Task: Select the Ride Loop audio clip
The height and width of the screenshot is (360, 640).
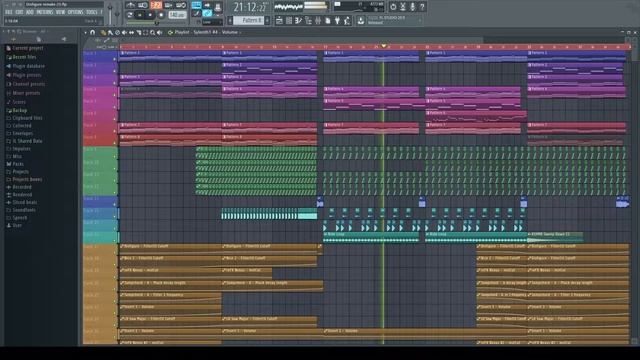Action: [371, 237]
